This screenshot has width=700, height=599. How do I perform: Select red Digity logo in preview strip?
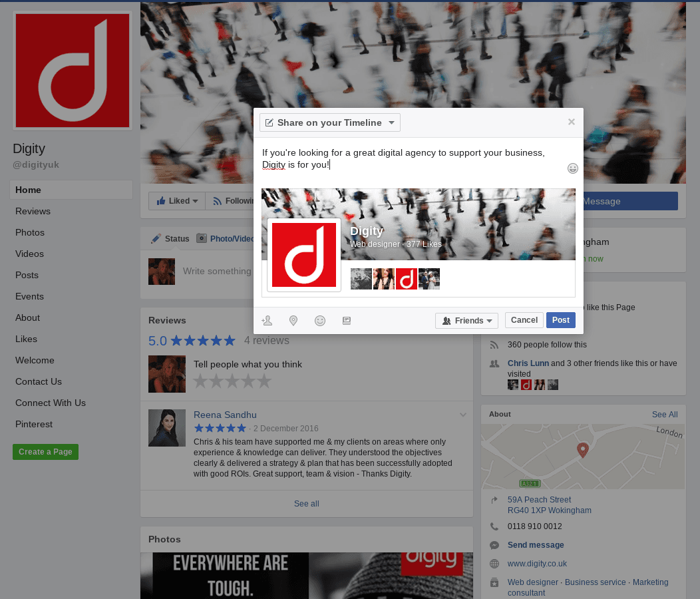tap(407, 279)
